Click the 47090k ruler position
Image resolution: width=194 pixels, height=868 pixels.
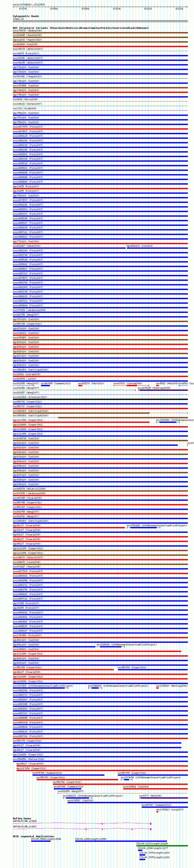85,9
